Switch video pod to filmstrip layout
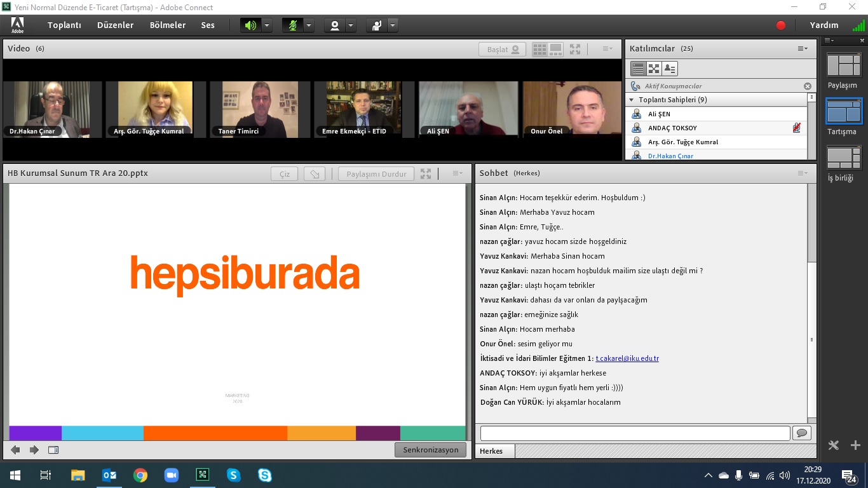 pos(555,49)
